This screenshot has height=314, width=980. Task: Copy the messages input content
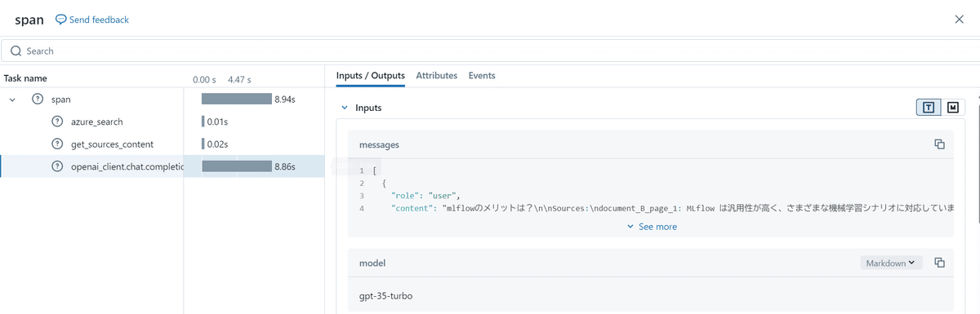coord(939,144)
